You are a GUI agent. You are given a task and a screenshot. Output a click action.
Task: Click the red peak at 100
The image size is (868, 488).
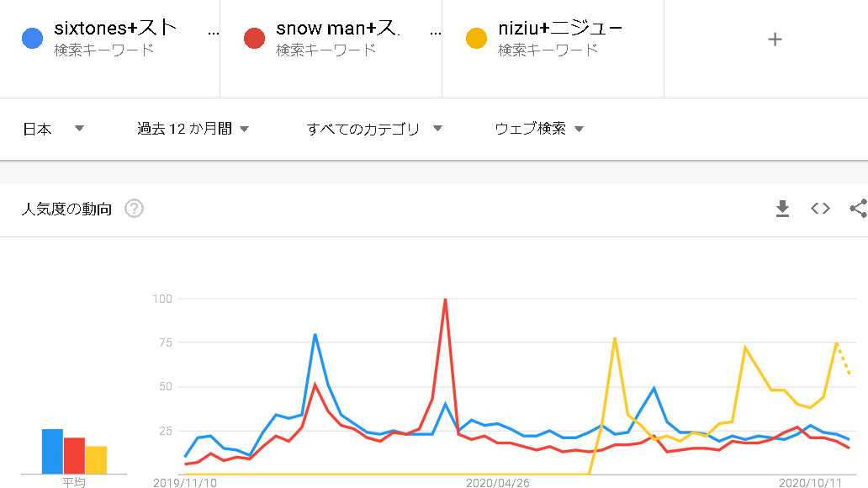coord(445,300)
